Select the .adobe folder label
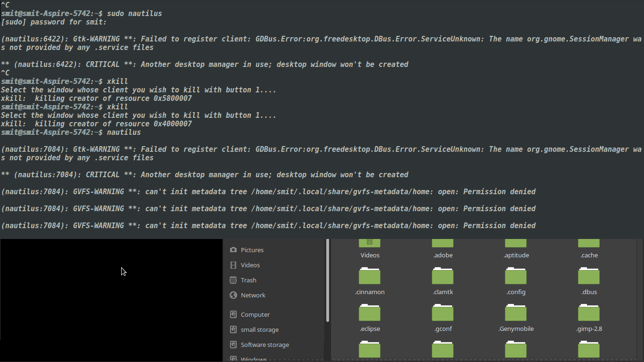The height and width of the screenshot is (362, 644). pos(443,255)
